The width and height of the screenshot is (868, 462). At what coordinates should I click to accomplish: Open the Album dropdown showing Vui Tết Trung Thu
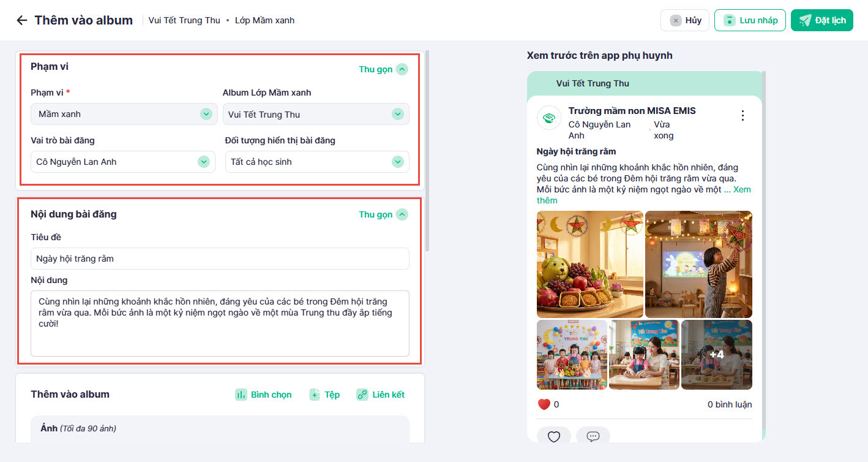coord(316,114)
